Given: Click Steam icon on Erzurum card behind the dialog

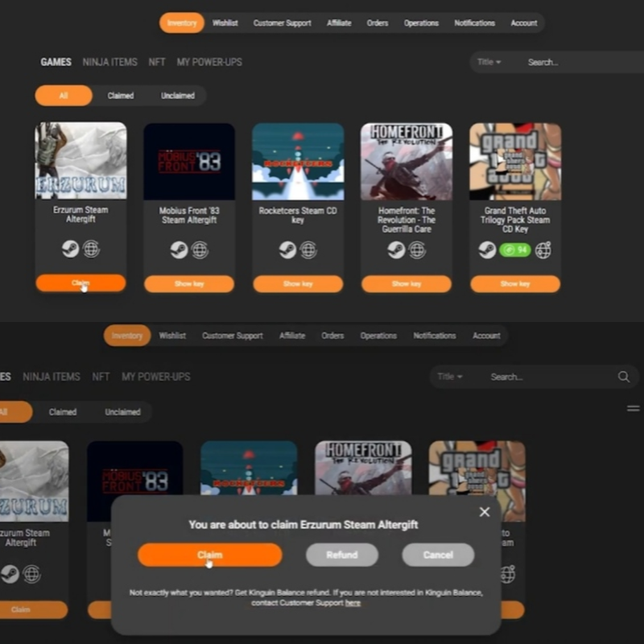Looking at the screenshot, I should tap(10, 574).
